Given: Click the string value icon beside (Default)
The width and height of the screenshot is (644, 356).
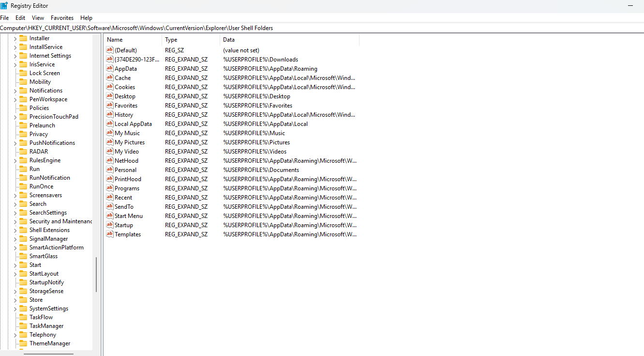Looking at the screenshot, I should tap(110, 50).
